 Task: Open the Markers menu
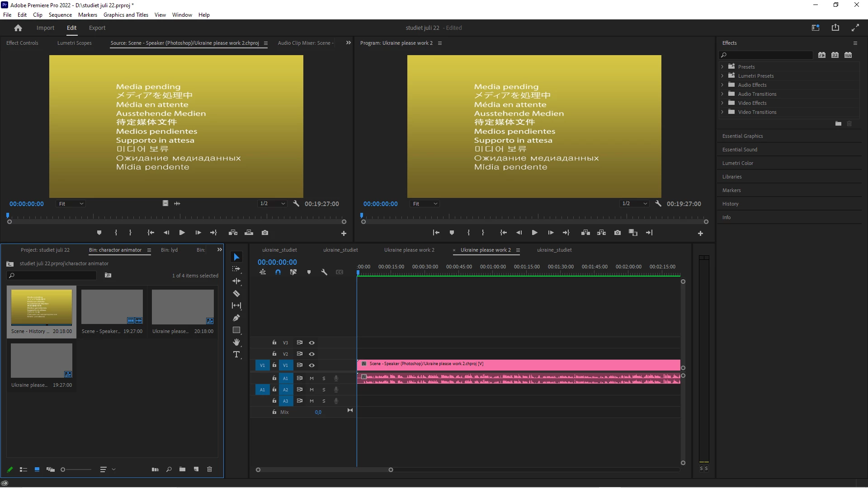pos(87,14)
